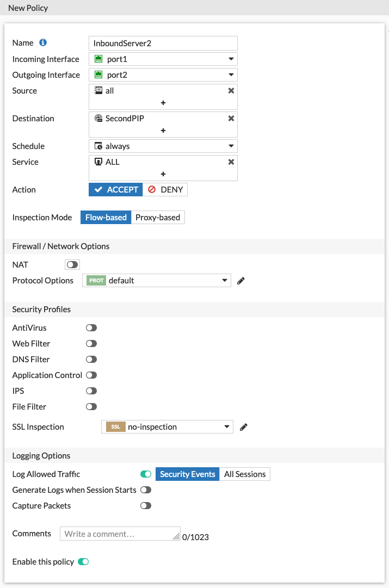The image size is (389, 588).
Task: Add another service entry
Action: (x=163, y=174)
